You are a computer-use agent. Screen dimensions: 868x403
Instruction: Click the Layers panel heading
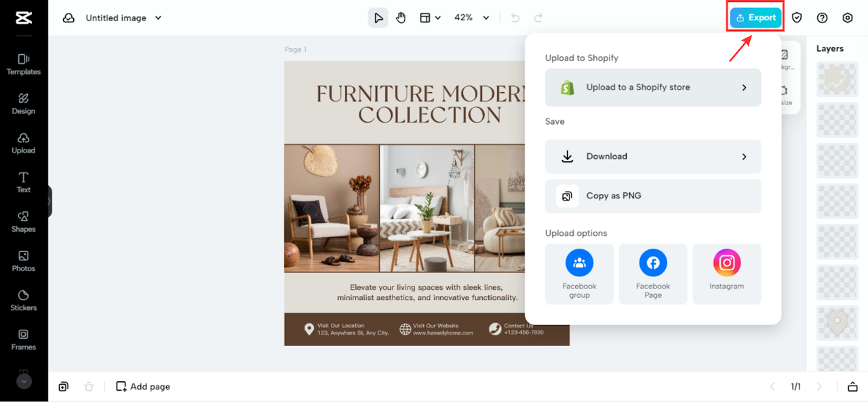click(x=830, y=49)
